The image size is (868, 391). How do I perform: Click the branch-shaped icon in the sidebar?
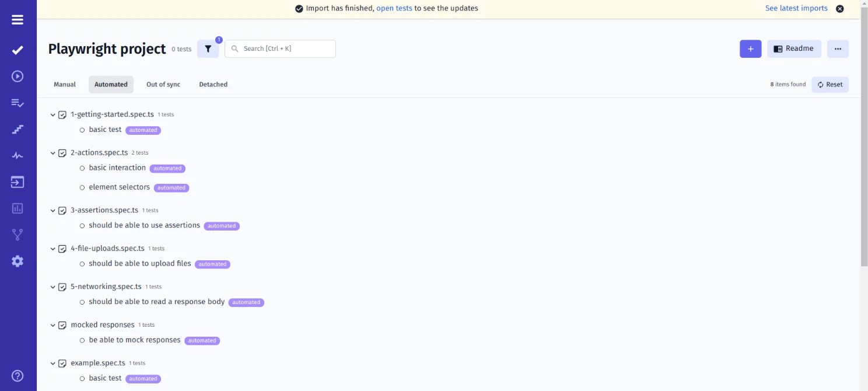(17, 235)
